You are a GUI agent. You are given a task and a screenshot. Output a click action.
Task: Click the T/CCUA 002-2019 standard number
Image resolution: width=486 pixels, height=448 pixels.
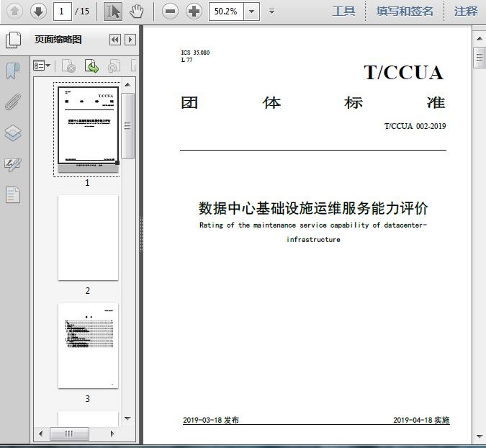tap(415, 126)
